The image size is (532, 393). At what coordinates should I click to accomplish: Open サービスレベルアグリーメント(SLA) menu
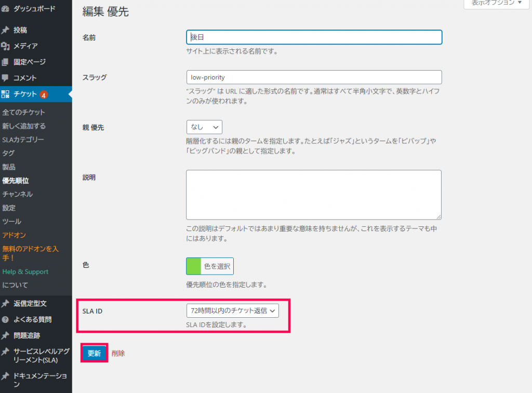[42, 356]
